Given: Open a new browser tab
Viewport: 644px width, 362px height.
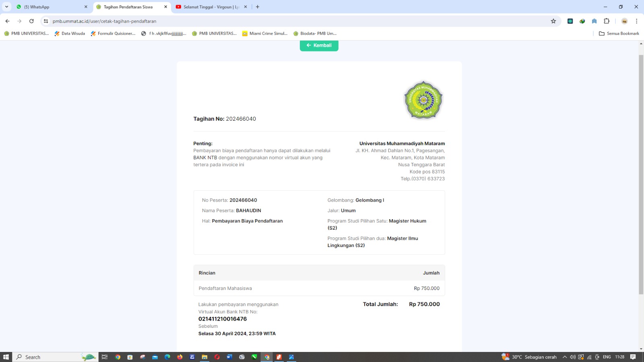Looking at the screenshot, I should 258,7.
